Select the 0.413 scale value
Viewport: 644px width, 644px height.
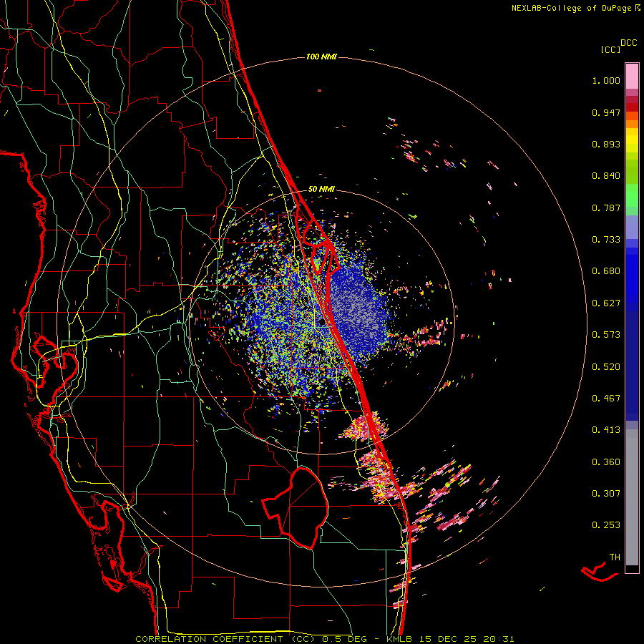pos(606,430)
